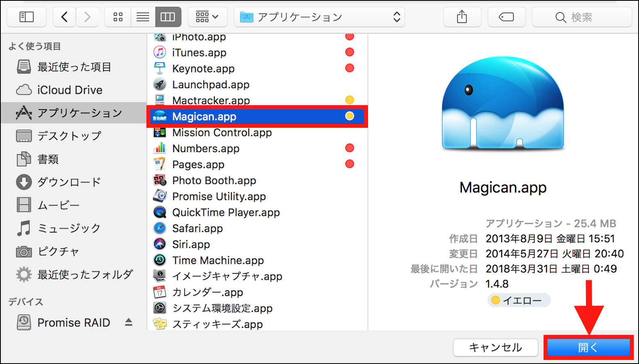This screenshot has width=639, height=364.
Task: Click the edit tags toolbar icon
Action: point(506,17)
